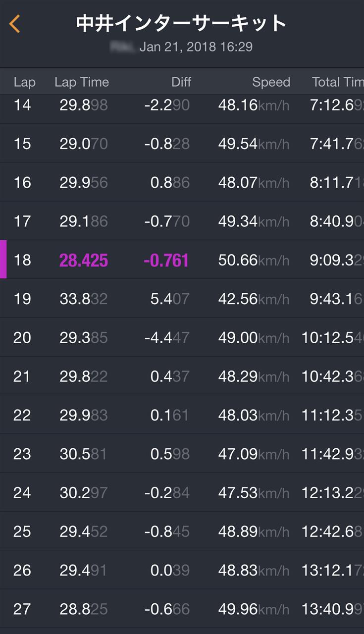Tap the orange back arrow
Image resolution: width=364 pixels, height=634 pixels.
pos(15,24)
